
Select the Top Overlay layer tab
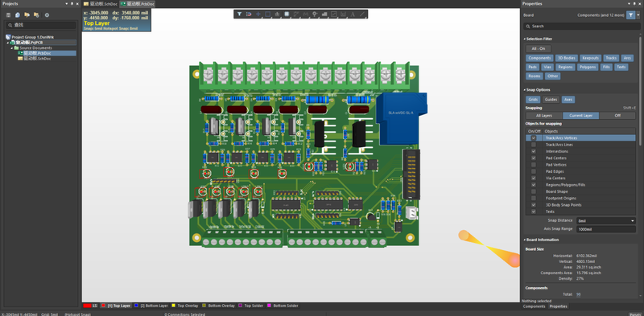coord(185,306)
